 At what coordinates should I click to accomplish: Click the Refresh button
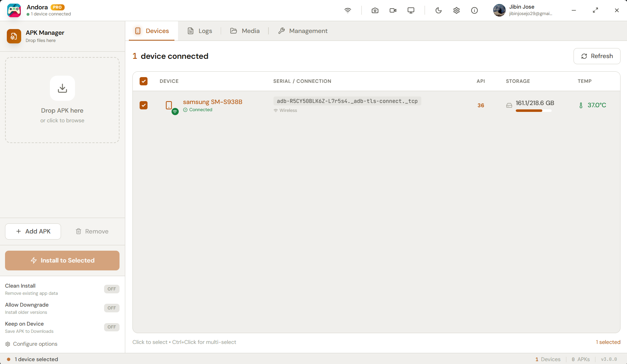(x=596, y=56)
